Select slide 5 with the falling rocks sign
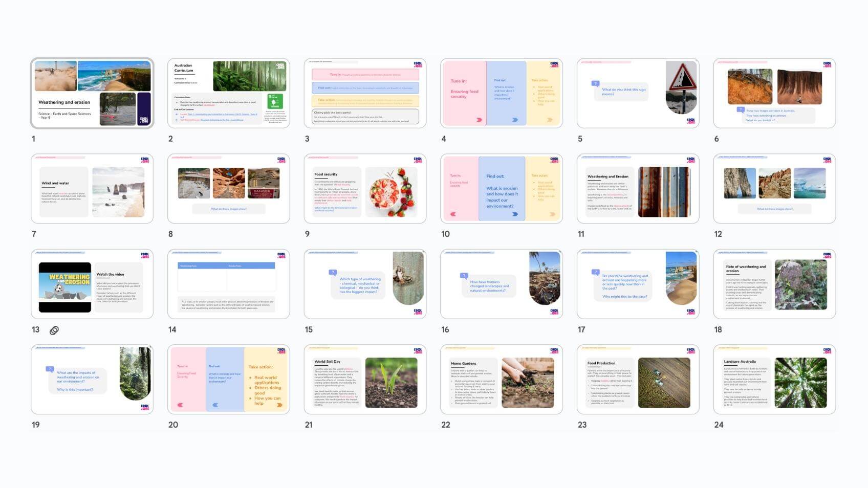 pyautogui.click(x=638, y=93)
